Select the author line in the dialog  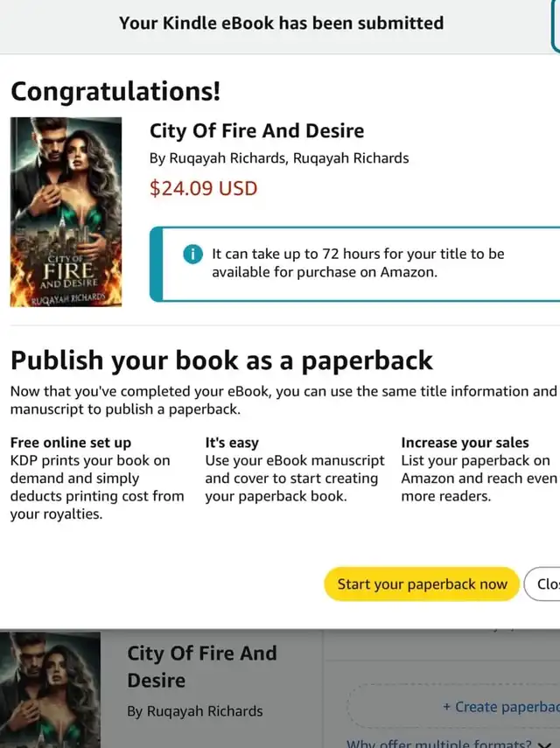[279, 158]
